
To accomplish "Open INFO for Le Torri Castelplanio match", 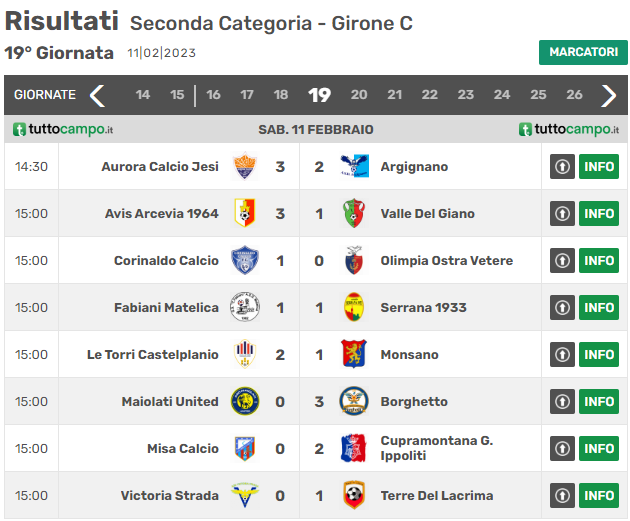I will [x=599, y=354].
